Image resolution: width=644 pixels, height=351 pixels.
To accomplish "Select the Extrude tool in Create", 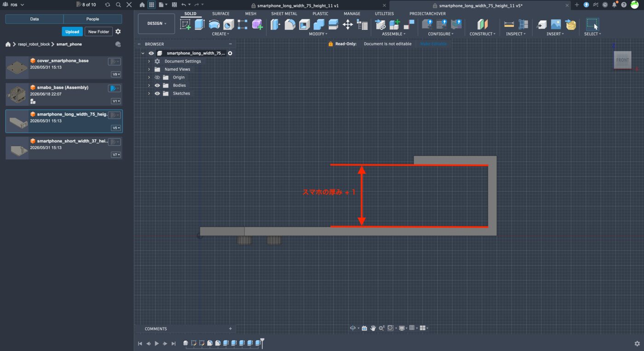I will (200, 24).
